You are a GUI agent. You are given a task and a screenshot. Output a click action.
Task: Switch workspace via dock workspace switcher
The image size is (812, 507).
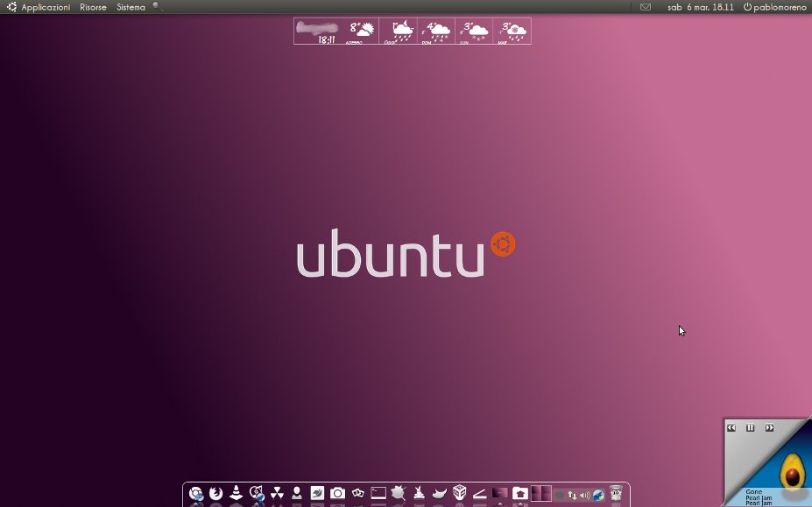[x=540, y=493]
